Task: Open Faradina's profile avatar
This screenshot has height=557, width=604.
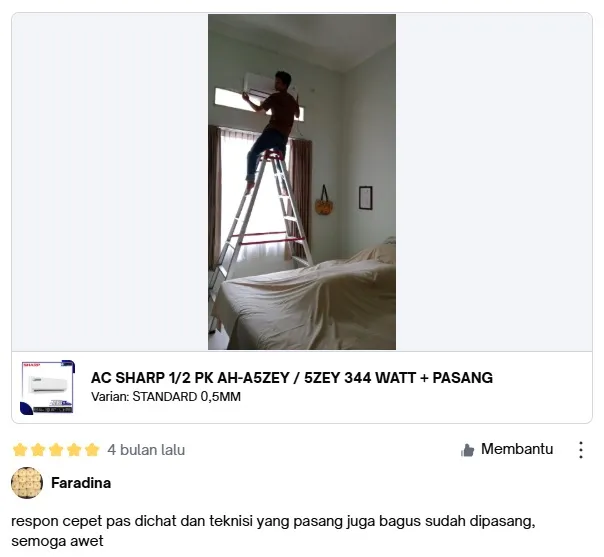Action: (x=27, y=483)
